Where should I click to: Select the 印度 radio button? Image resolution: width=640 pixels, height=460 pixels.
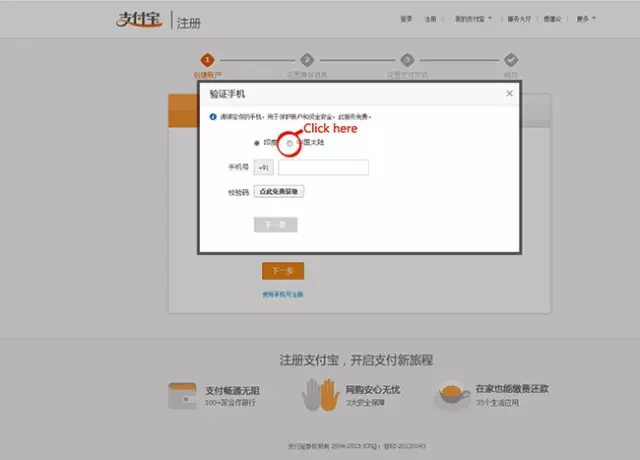[x=257, y=143]
